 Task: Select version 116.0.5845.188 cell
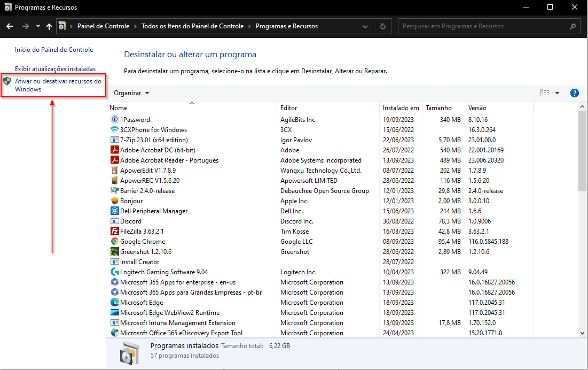tap(488, 241)
